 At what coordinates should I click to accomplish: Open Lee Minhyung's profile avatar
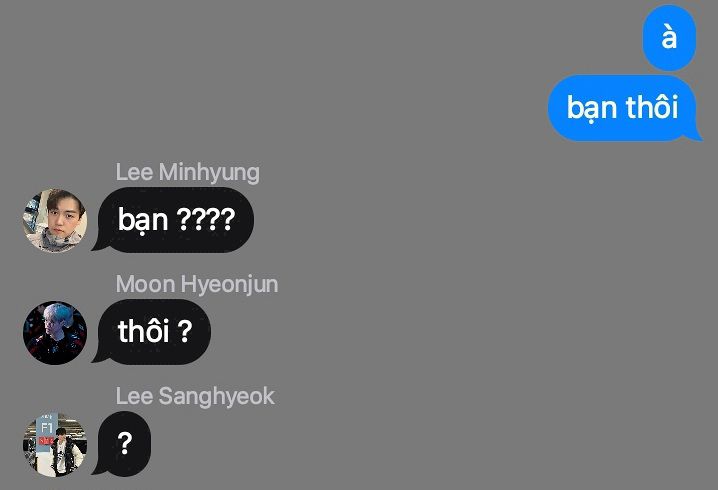click(x=55, y=221)
